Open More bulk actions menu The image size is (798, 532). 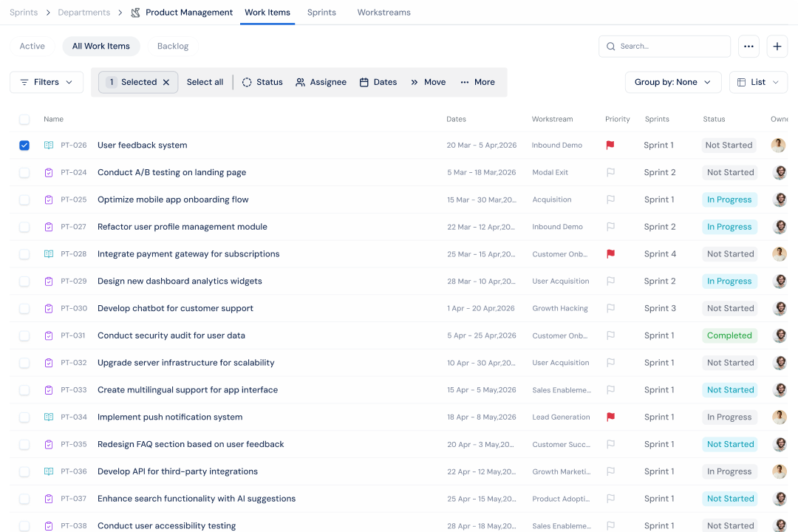477,82
